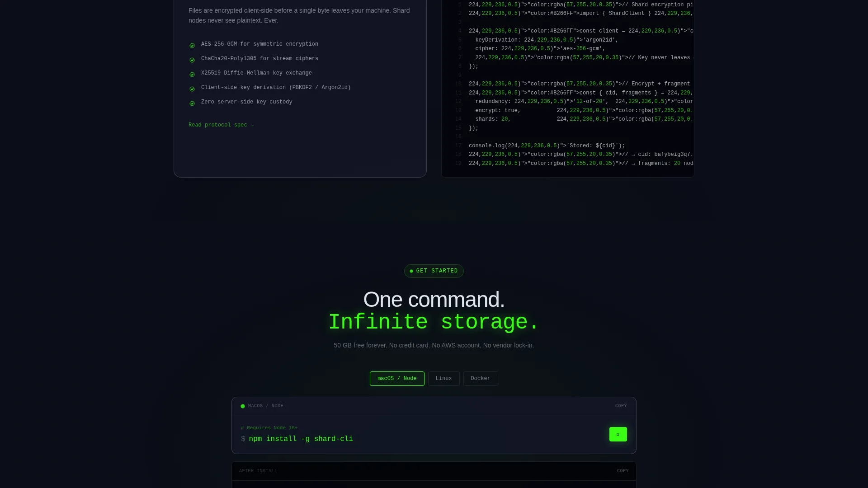Open the Read protocol spec link
Screen dimensions: 868x488
click(x=221, y=125)
